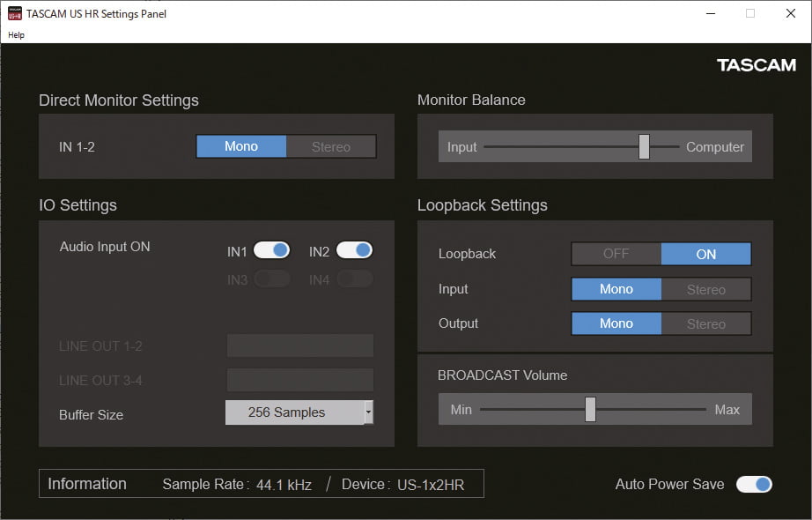This screenshot has width=812, height=520.
Task: Open the Help menu
Action: pyautogui.click(x=17, y=35)
